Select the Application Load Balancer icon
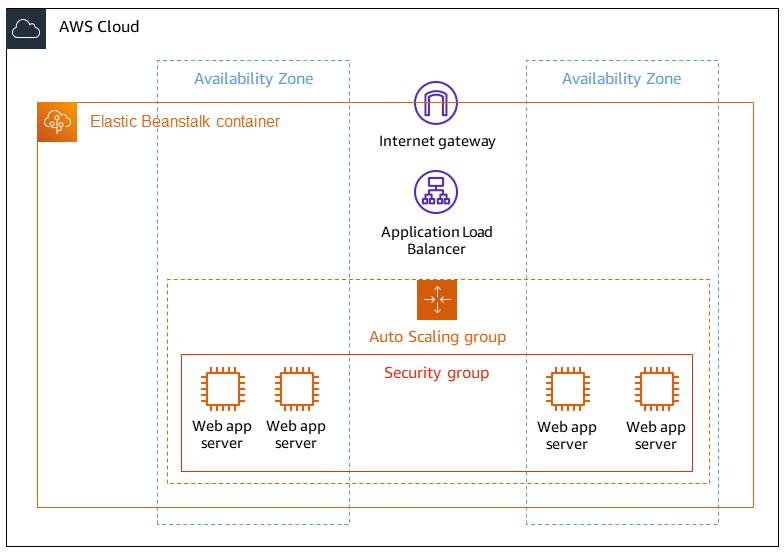Screen dimensions: 784x554 [x=436, y=192]
